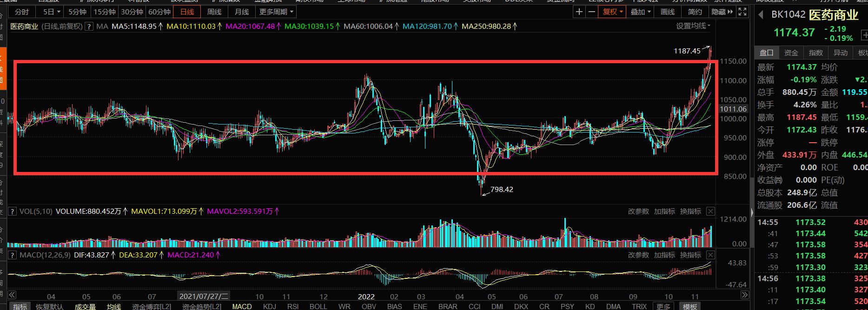Enter fullscreen chart mode icon
The width and height of the screenshot is (868, 310).
742,12
